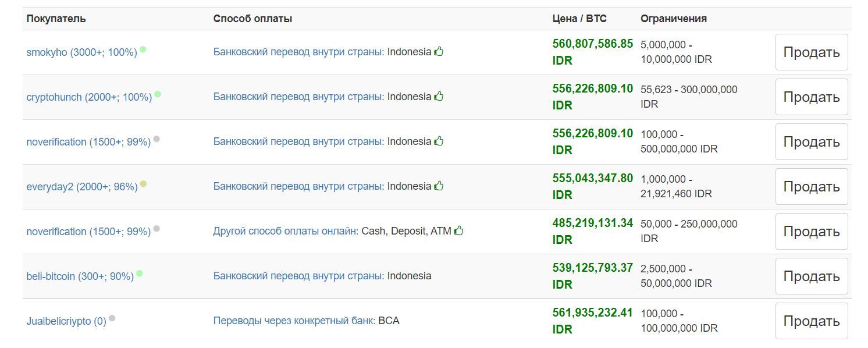Screen dimensions: 868x348
Task: Click green status dot beside smokyho
Action: (x=143, y=49)
